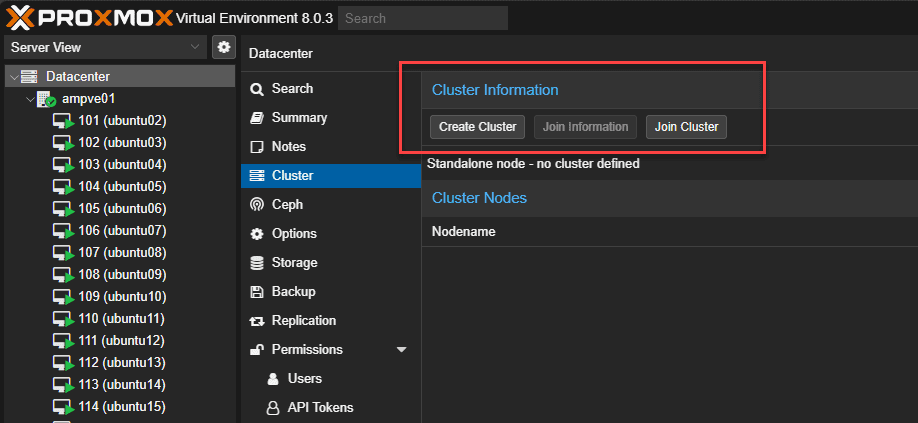Screen dimensions: 918x423
Task: Select the 101 (ubuntu02) tree label
Action: pyautogui.click(x=122, y=121)
